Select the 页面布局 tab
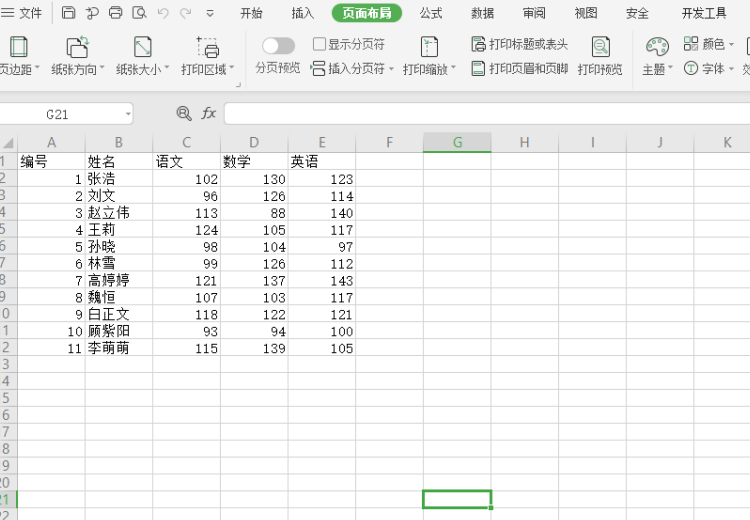The height and width of the screenshot is (520, 750). (367, 13)
